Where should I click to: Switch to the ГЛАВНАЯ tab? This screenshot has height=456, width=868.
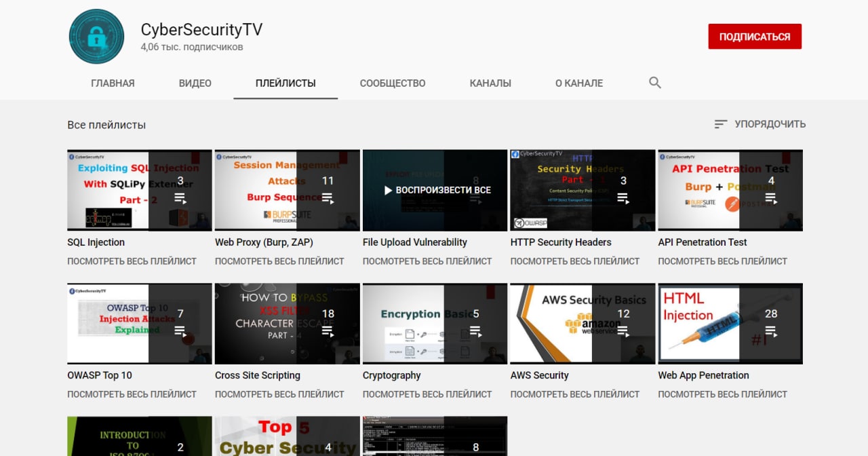pos(113,83)
